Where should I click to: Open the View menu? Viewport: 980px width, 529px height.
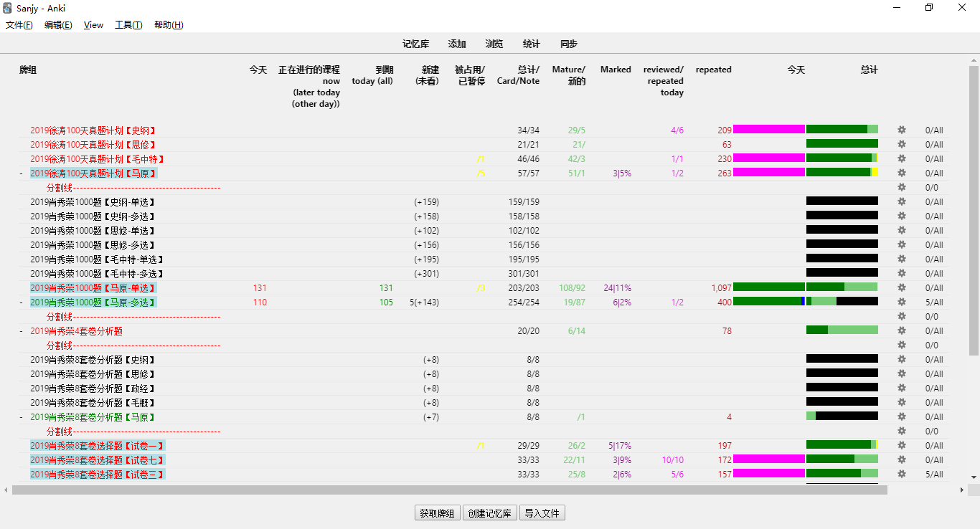(x=94, y=25)
